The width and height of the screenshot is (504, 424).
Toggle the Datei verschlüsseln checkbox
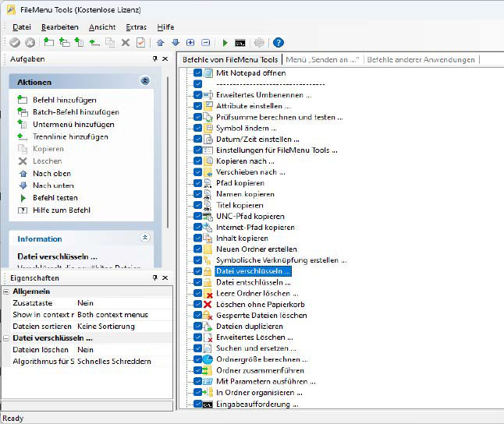click(197, 271)
